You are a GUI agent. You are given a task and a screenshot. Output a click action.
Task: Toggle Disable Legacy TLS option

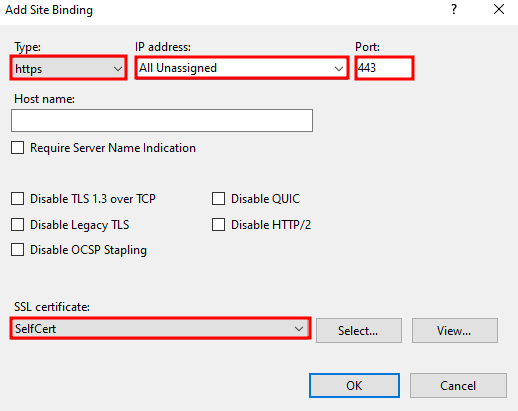[17, 224]
